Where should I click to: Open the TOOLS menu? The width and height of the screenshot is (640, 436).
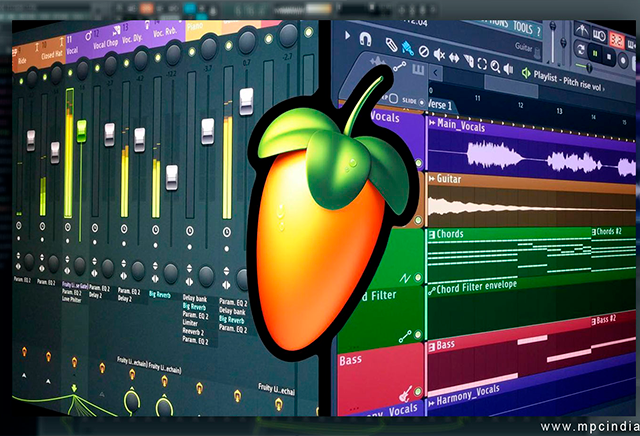[x=523, y=28]
